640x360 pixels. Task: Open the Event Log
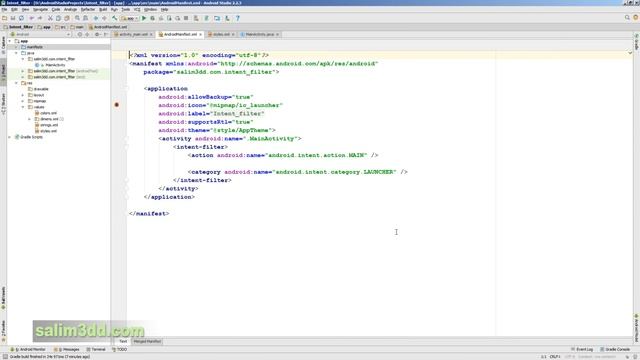point(582,350)
